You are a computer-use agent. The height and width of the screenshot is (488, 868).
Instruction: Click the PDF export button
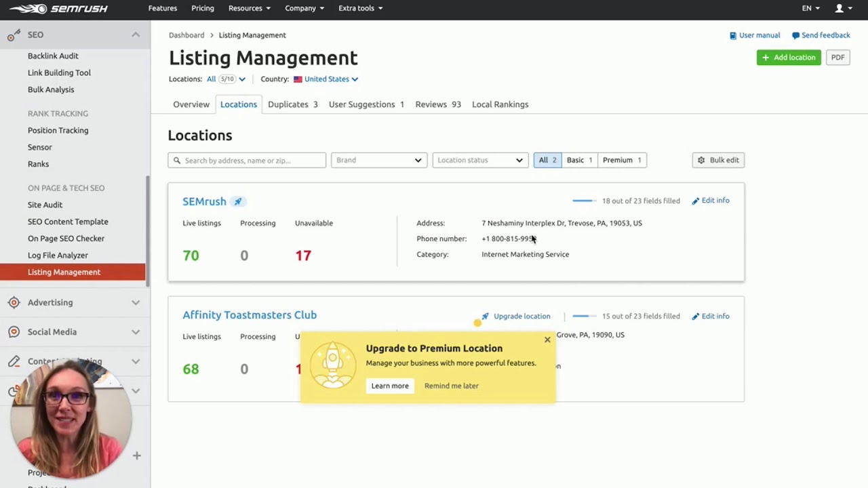point(838,58)
